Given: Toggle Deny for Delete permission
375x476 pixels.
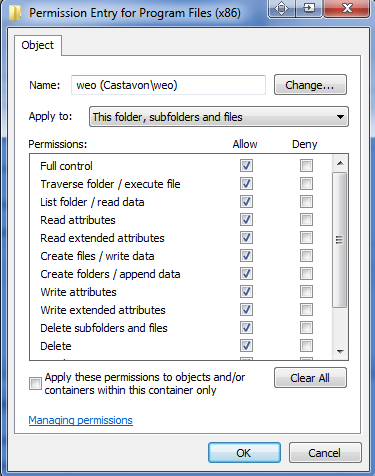Looking at the screenshot, I should pos(306,346).
